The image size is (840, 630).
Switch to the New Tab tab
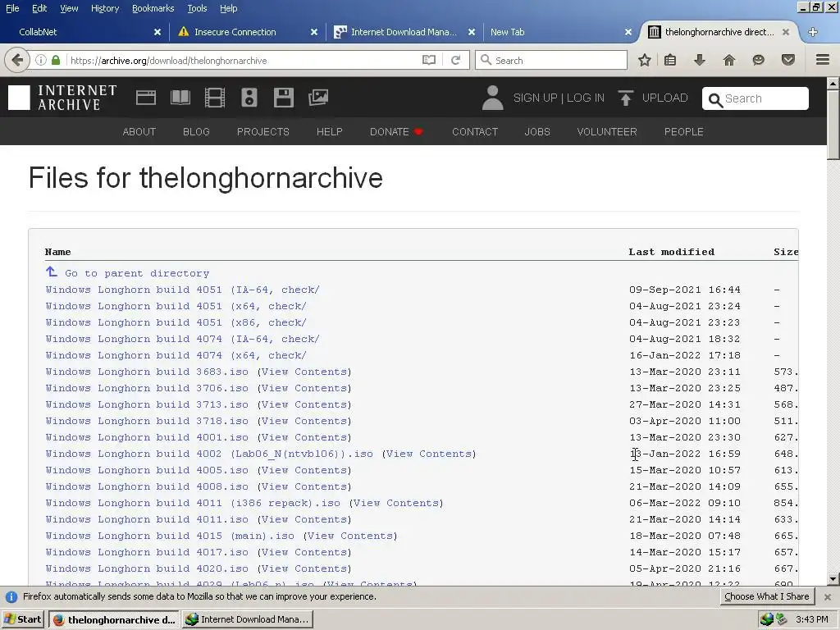point(561,32)
